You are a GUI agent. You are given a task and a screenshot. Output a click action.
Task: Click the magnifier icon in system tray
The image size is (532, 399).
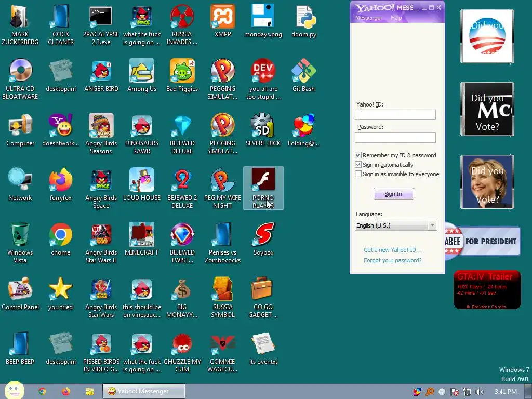pyautogui.click(x=430, y=392)
